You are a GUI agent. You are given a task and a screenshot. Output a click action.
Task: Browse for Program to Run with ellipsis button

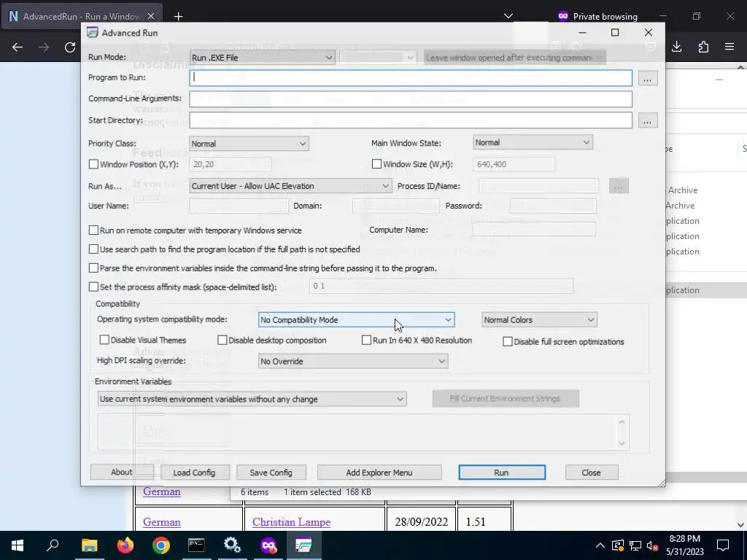pos(647,79)
